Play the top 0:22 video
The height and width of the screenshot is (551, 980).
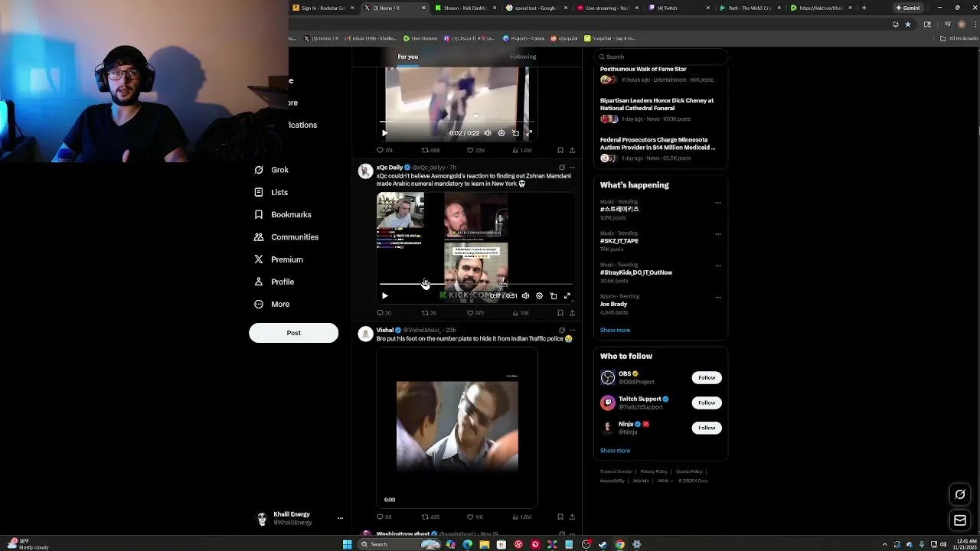pyautogui.click(x=385, y=133)
